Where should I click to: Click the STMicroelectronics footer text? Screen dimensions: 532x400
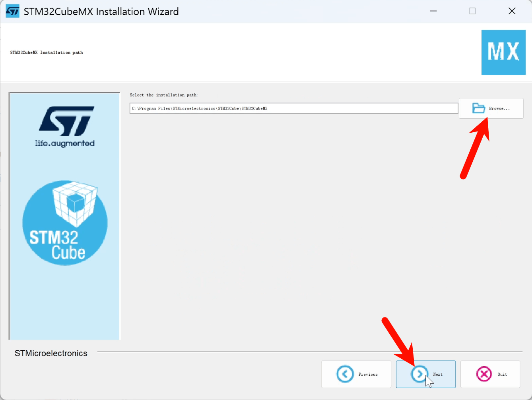pyautogui.click(x=51, y=353)
